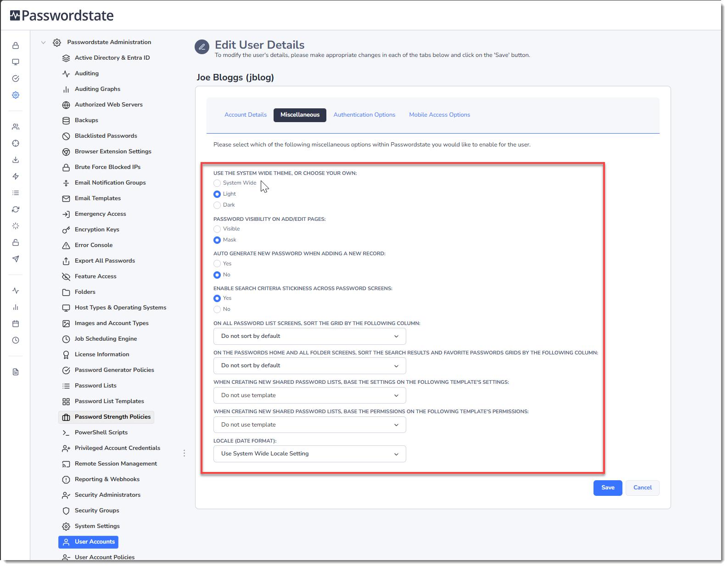Image resolution: width=728 pixels, height=567 pixels.
Task: Click the paper plane icon in left rail
Action: coord(16,259)
